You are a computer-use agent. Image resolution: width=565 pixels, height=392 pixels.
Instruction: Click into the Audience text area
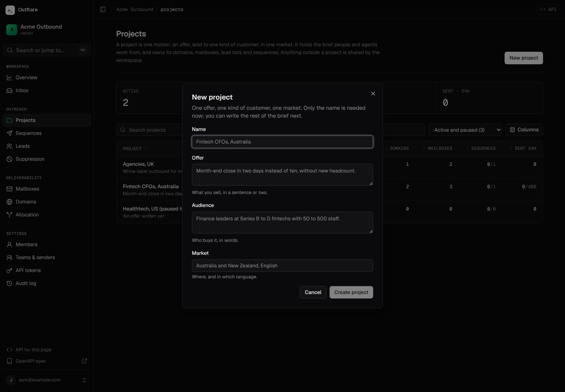coord(282,223)
